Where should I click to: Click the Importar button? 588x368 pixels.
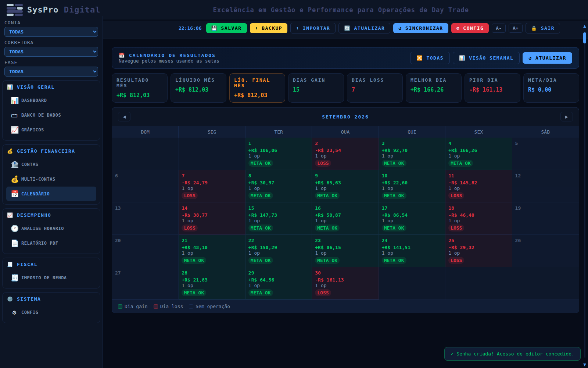coord(313,28)
